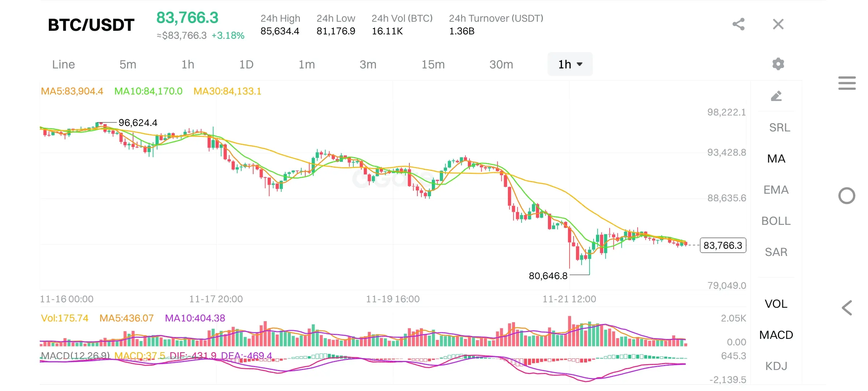Enable the EMA indicator

[x=776, y=190]
